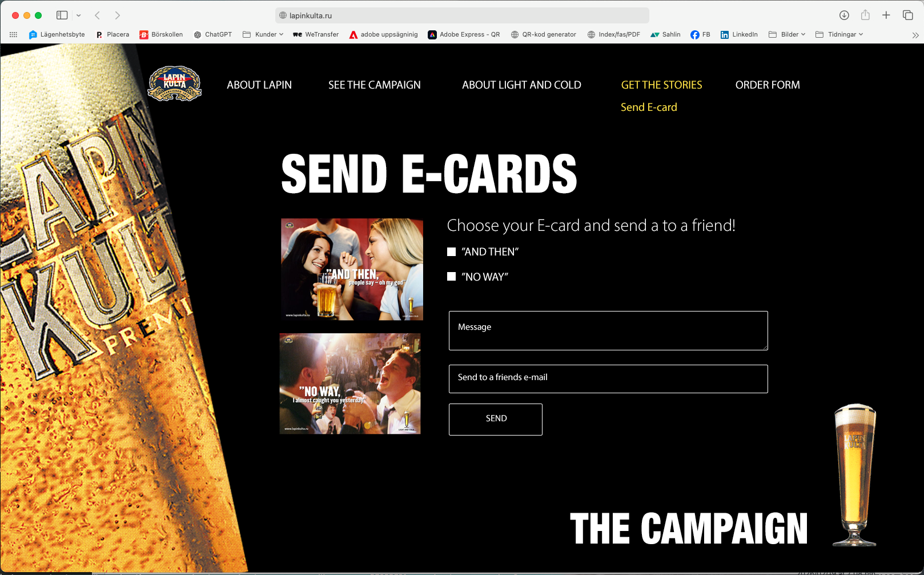Image resolution: width=924 pixels, height=575 pixels.
Task: Open the Safari downloads icon
Action: (844, 15)
